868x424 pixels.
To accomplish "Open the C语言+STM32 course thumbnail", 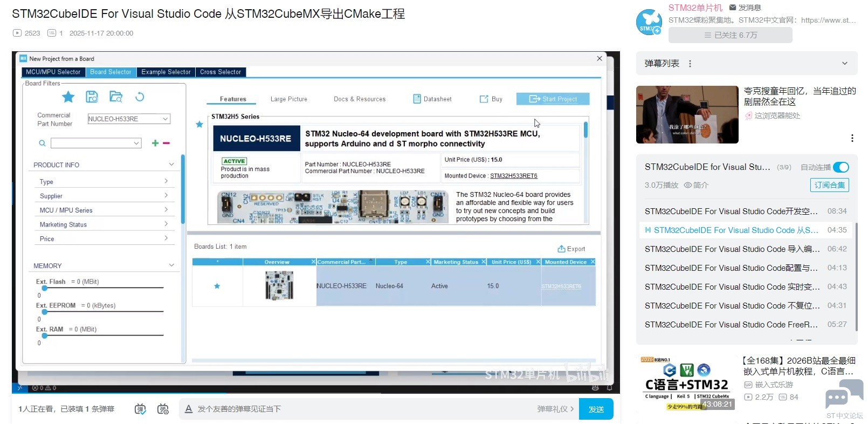I will coord(687,382).
